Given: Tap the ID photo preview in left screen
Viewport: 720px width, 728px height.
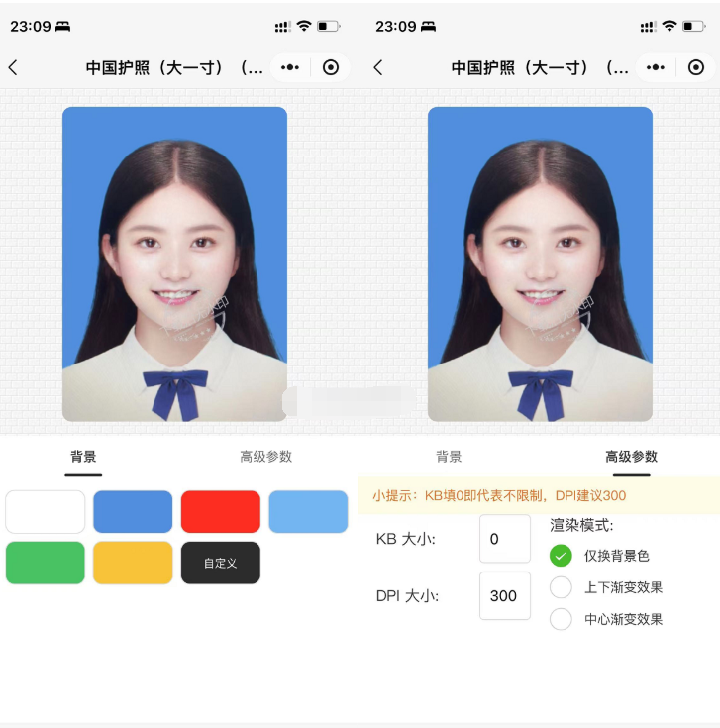Looking at the screenshot, I should [x=174, y=264].
